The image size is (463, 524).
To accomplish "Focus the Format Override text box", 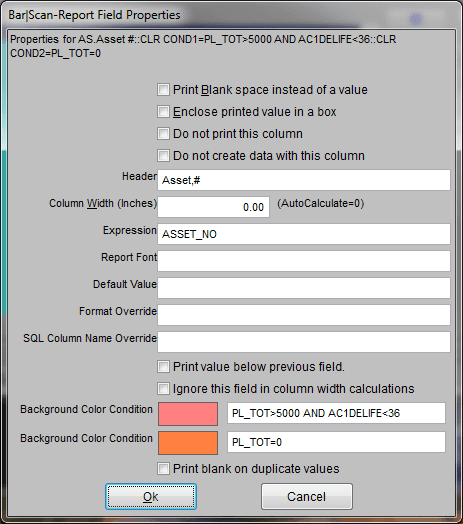I will click(304, 315).
